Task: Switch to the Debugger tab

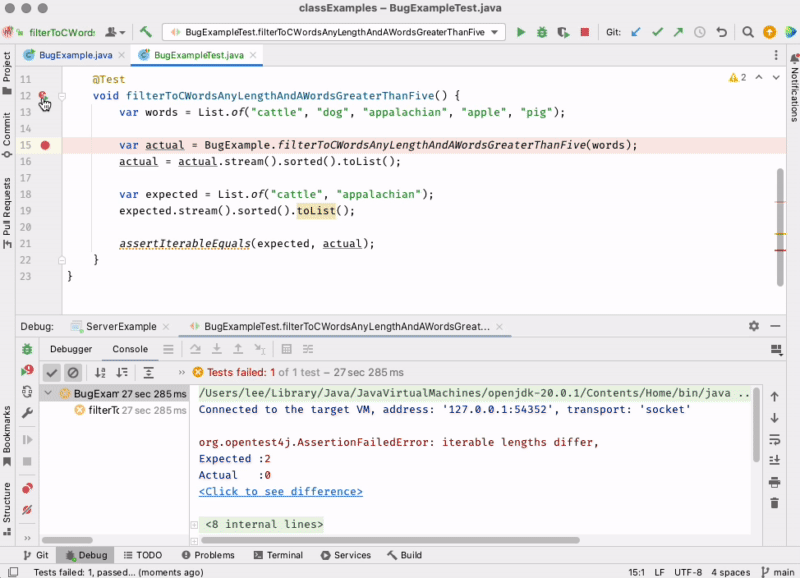Action: click(71, 349)
